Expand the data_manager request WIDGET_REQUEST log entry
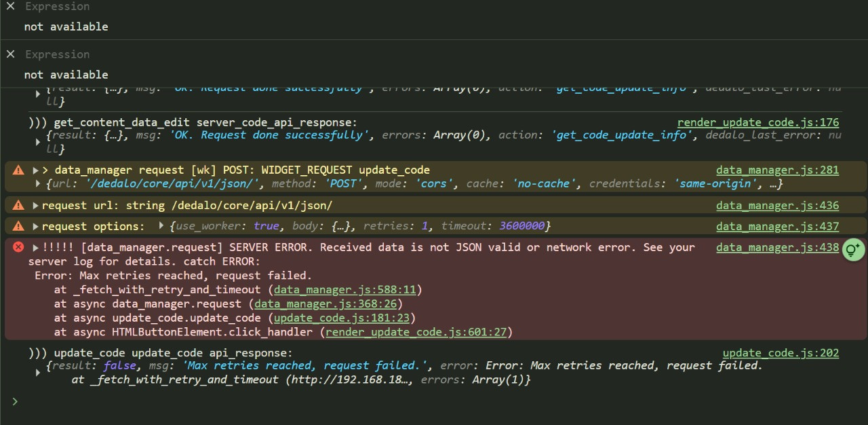The width and height of the screenshot is (868, 425). (35, 170)
